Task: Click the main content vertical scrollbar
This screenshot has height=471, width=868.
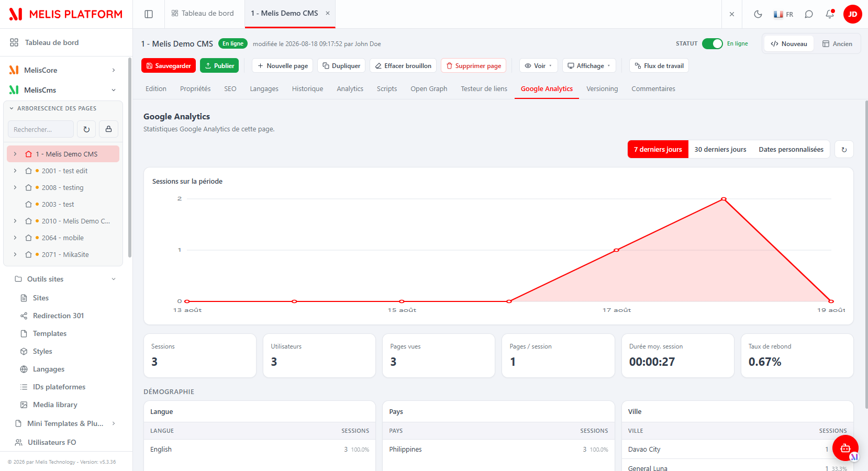Action: (866, 254)
